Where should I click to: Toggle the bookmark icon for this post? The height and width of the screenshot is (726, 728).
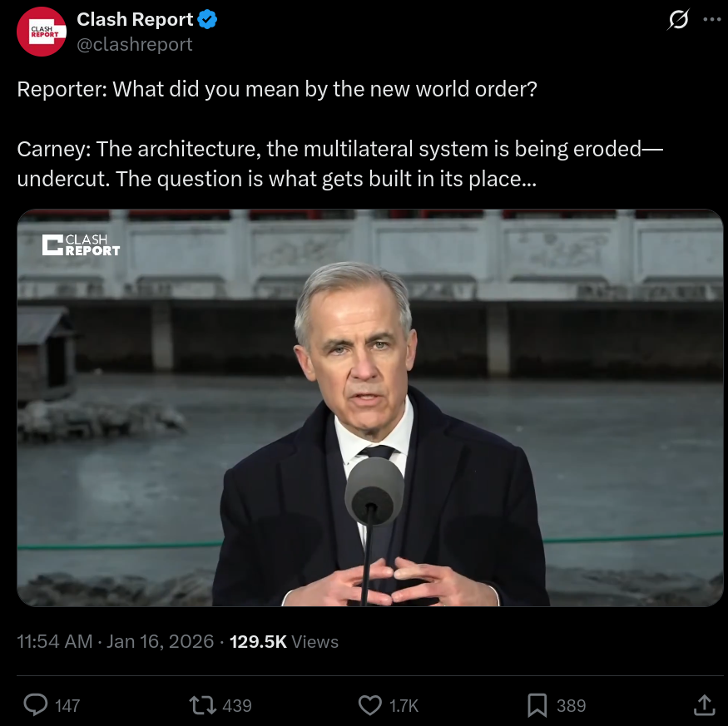coord(537,705)
